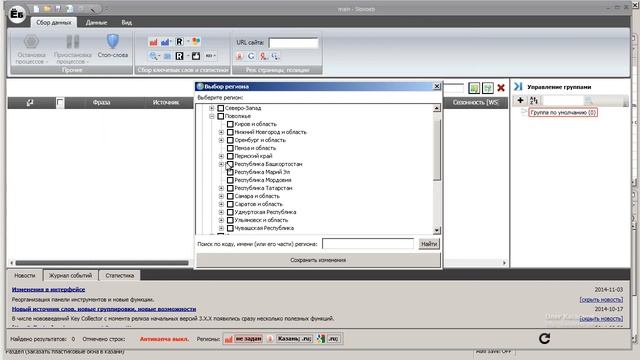The height and width of the screenshot is (360, 640).
Task: Click the Сохранить изменения button
Action: pyautogui.click(x=318, y=260)
